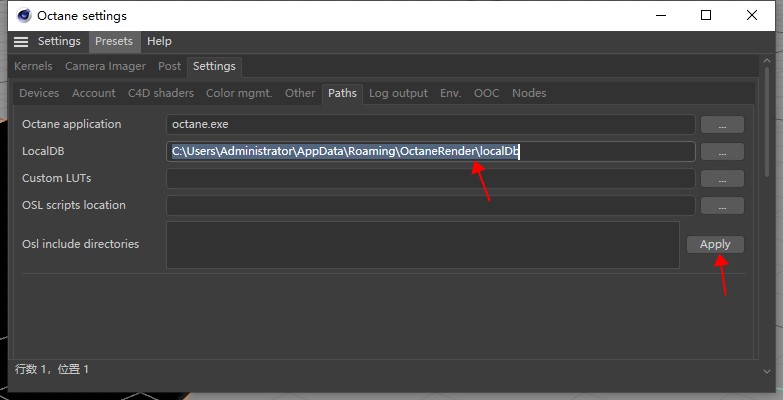The width and height of the screenshot is (783, 400).
Task: Switch to the Kernels tab
Action: pos(33,66)
